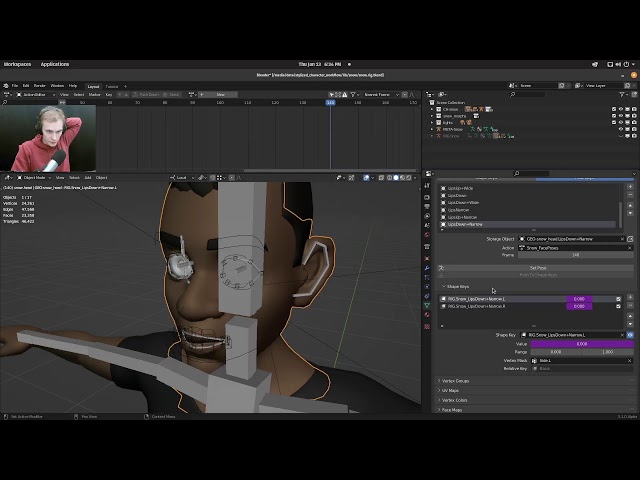
Task: Open the Tool properties tab icon
Action: 427,186
